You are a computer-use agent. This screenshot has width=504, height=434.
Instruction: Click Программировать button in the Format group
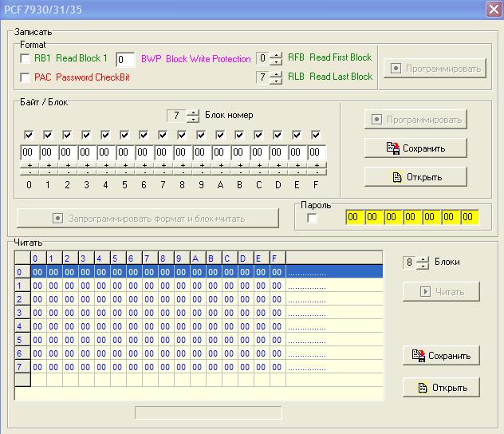point(435,68)
